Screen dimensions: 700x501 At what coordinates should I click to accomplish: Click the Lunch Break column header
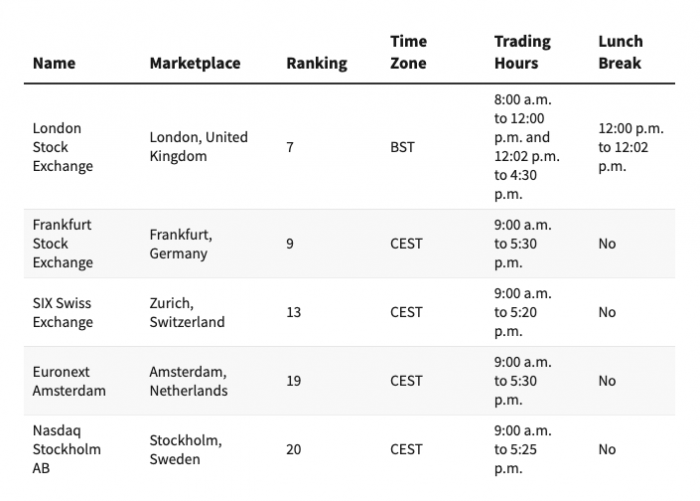[x=620, y=52]
